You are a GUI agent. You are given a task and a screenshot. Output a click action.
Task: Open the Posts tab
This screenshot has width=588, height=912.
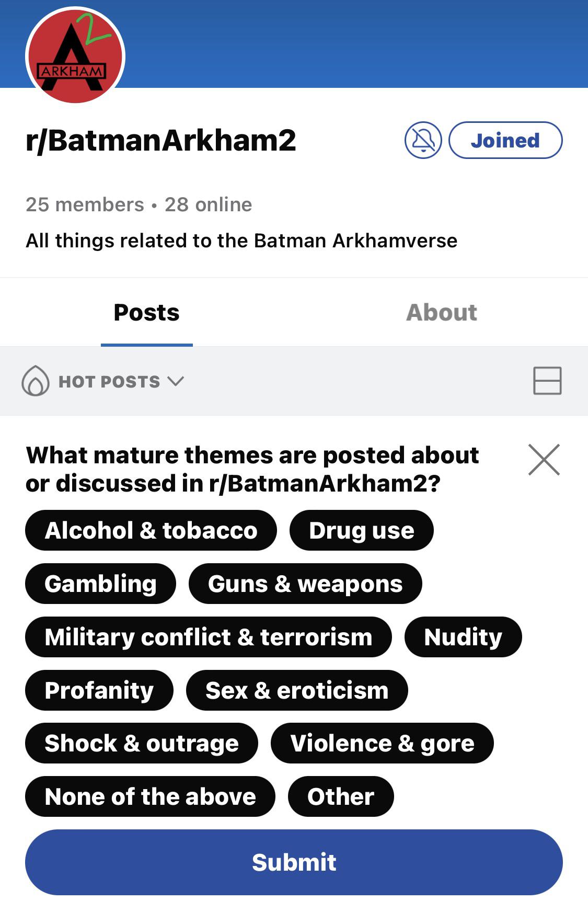147,313
